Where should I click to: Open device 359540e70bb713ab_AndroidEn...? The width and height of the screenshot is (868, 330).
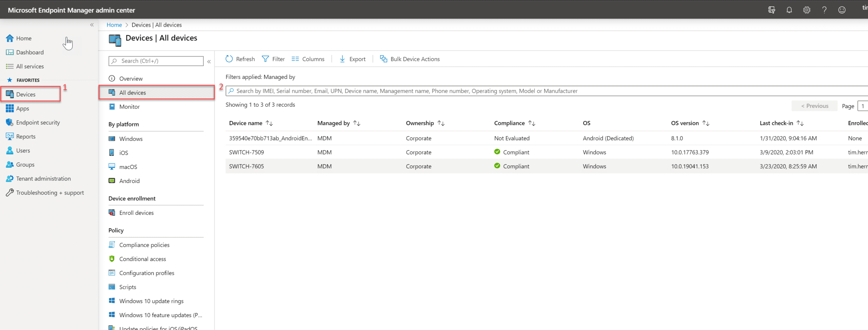[x=270, y=138]
